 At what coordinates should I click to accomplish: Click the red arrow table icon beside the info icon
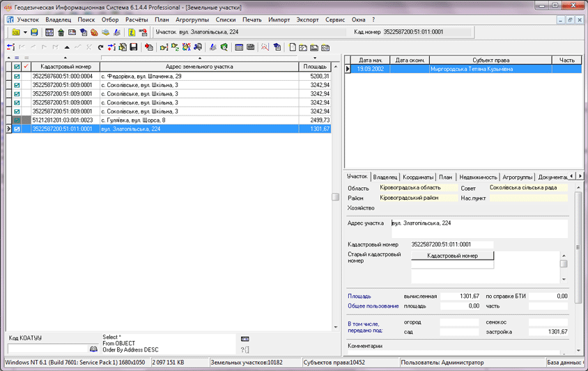pyautogui.click(x=143, y=33)
